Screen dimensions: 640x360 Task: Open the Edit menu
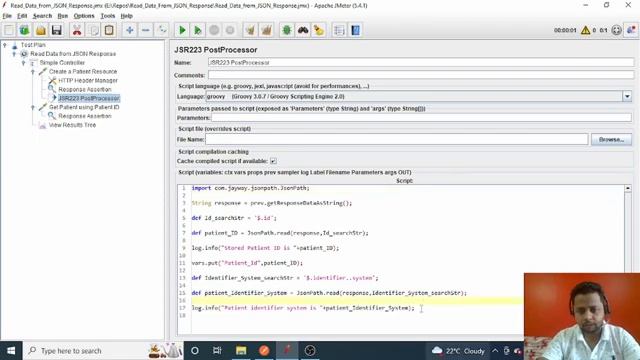tap(22, 16)
